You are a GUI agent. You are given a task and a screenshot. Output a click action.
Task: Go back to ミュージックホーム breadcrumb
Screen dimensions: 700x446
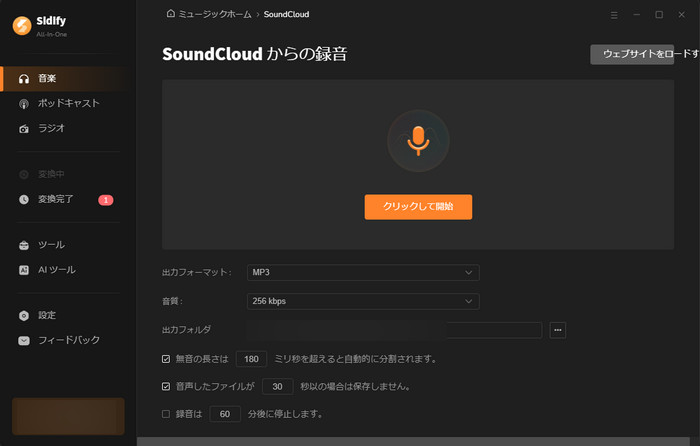click(215, 14)
